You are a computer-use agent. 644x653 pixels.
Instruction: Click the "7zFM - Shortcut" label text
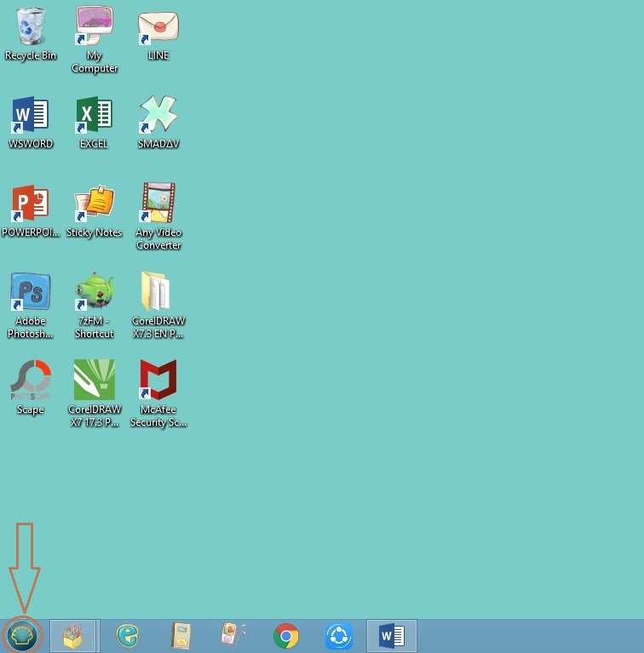point(95,327)
